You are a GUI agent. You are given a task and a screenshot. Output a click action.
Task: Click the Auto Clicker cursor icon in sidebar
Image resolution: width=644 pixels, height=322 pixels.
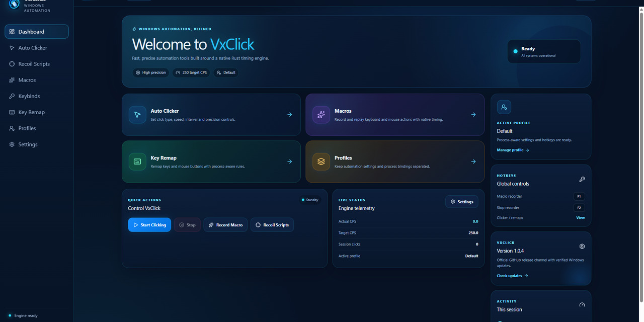tap(12, 48)
